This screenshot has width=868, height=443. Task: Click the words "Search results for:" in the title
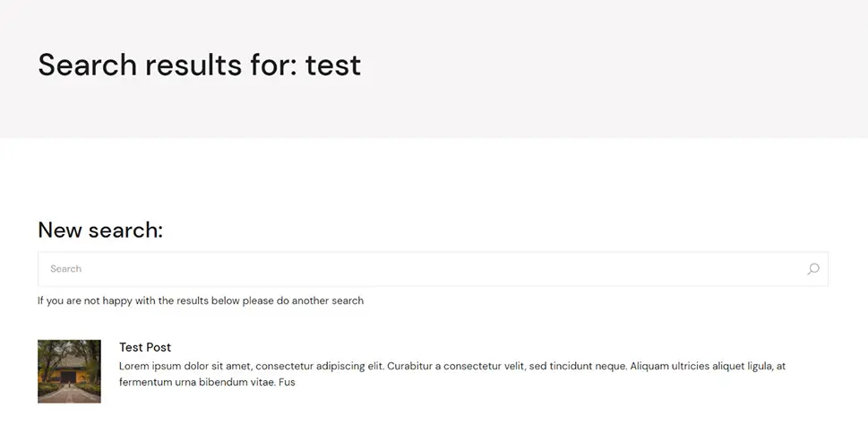168,65
